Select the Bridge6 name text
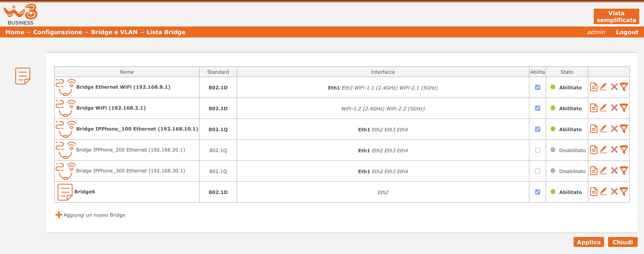 pos(84,192)
